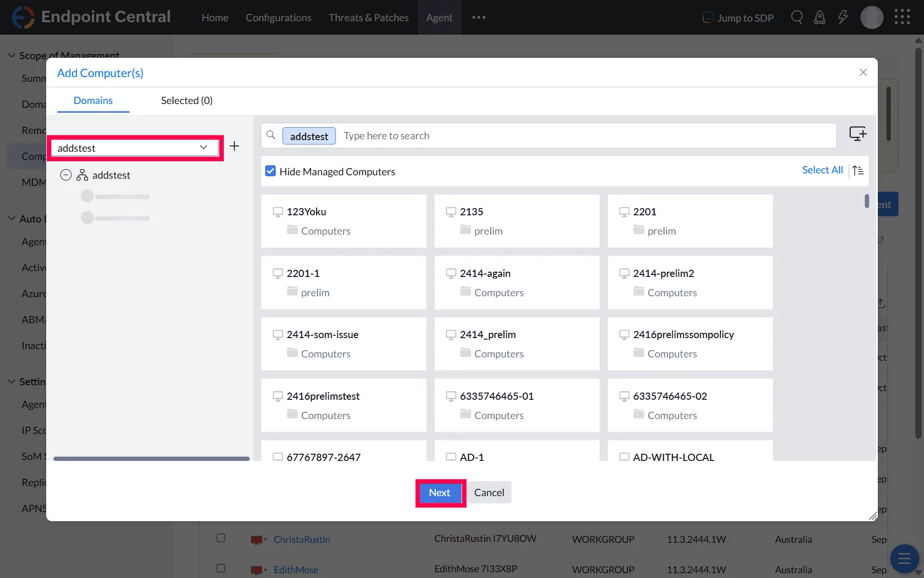Click the page vertical scrollbar thumb
Screen dimensions: 924x578
pos(918,243)
